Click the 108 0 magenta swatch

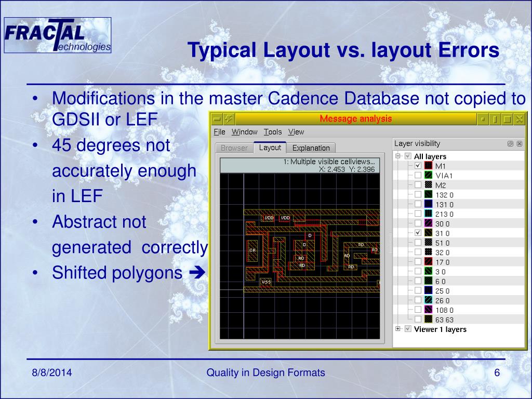pos(429,310)
